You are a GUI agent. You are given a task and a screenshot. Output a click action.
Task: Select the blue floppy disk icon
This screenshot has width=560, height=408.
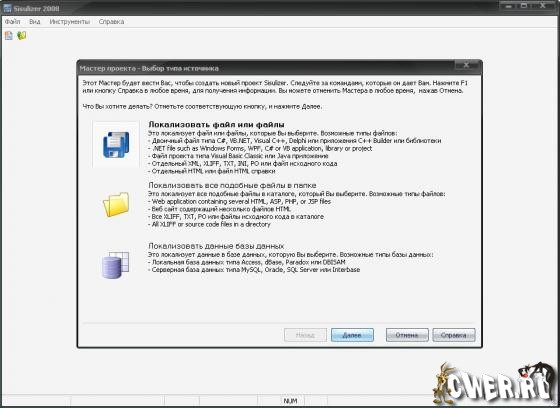click(116, 144)
